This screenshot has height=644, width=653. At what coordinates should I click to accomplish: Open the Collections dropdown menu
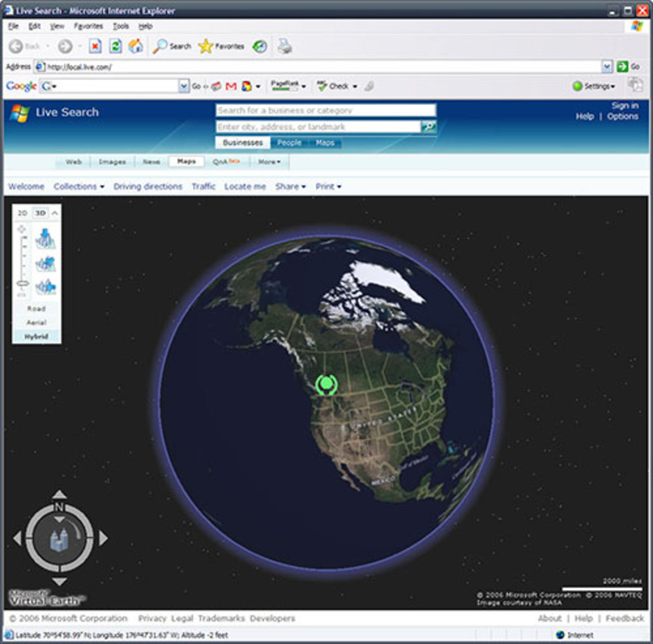pos(78,186)
